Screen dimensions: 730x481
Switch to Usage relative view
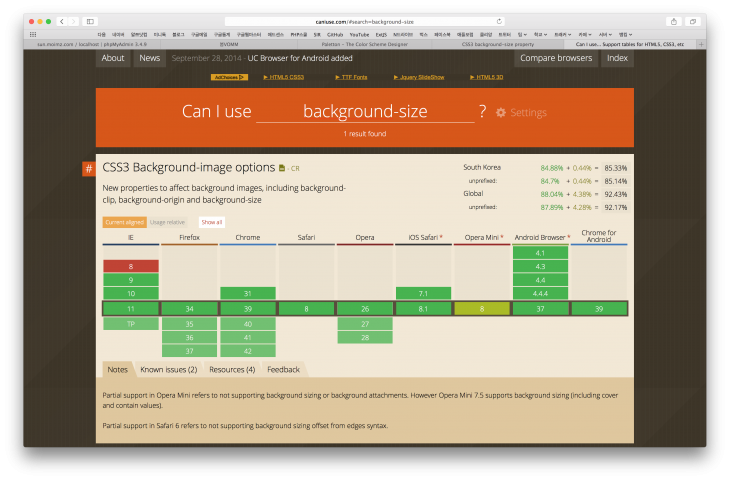pos(167,222)
